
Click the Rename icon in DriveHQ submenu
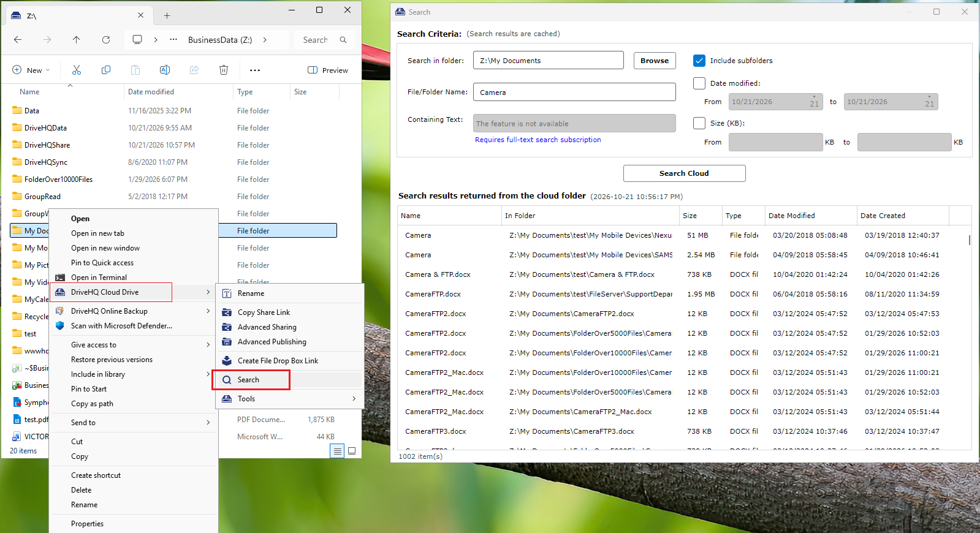[227, 293]
